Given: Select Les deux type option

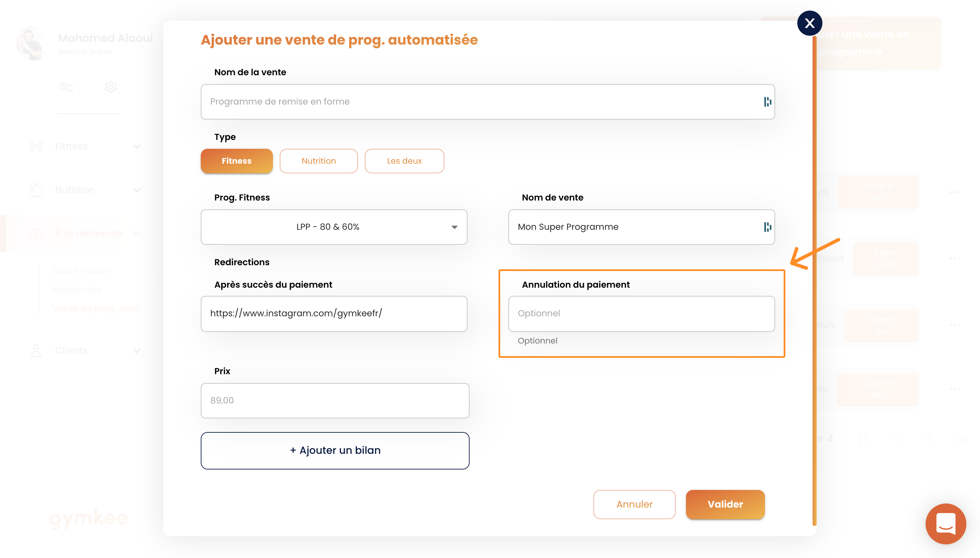Looking at the screenshot, I should [404, 161].
